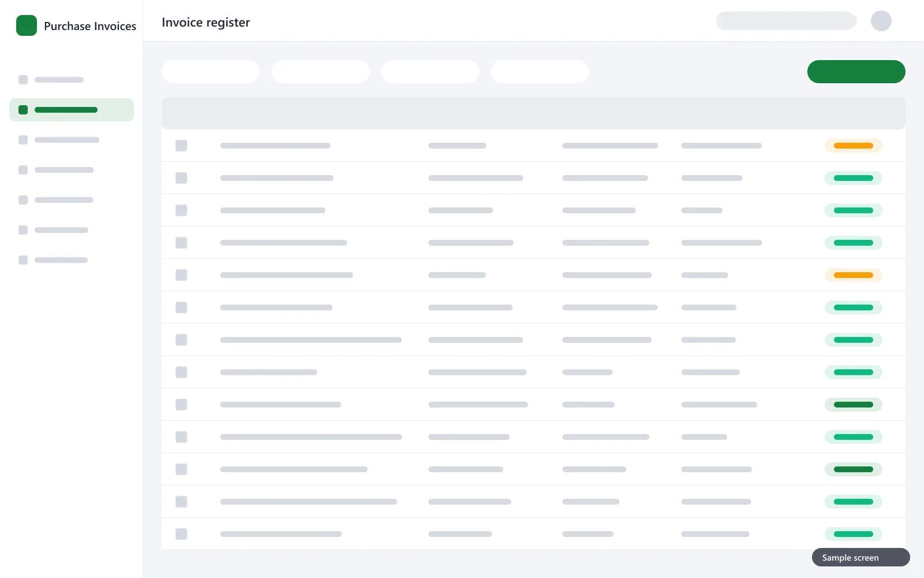Click the search field in the top bar
Viewport: 924px width, 578px height.
tap(787, 21)
